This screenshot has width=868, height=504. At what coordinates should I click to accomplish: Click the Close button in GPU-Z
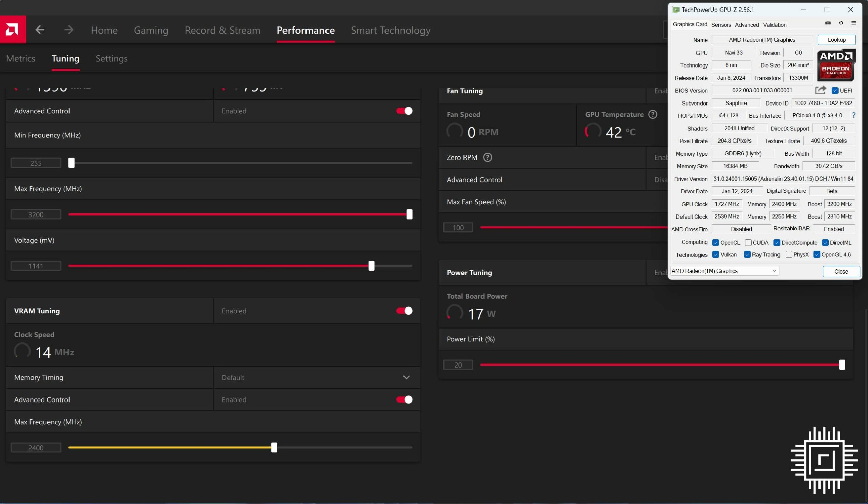[841, 272]
